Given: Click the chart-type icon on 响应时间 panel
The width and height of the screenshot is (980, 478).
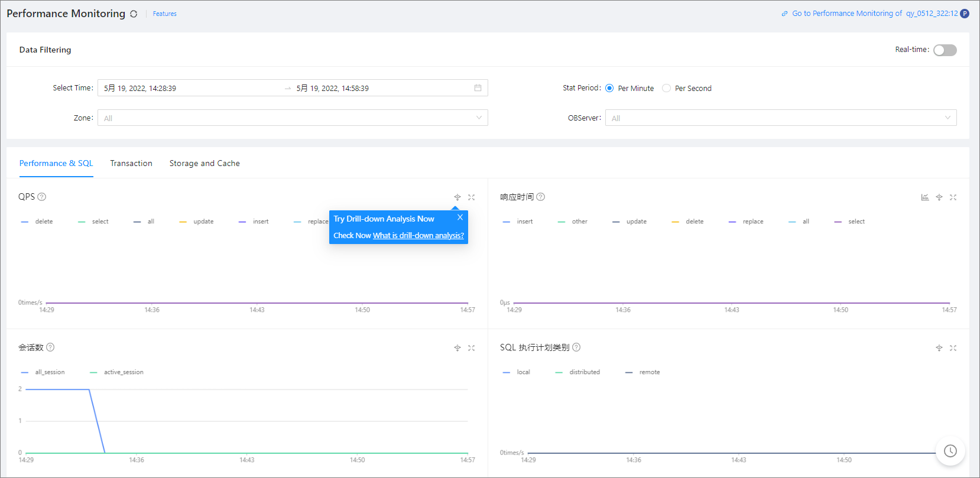Looking at the screenshot, I should click(925, 197).
